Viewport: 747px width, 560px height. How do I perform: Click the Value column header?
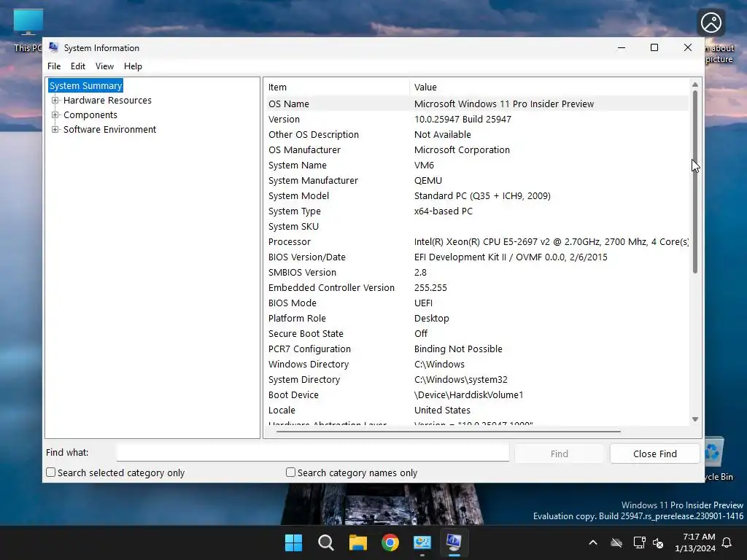[x=549, y=87]
